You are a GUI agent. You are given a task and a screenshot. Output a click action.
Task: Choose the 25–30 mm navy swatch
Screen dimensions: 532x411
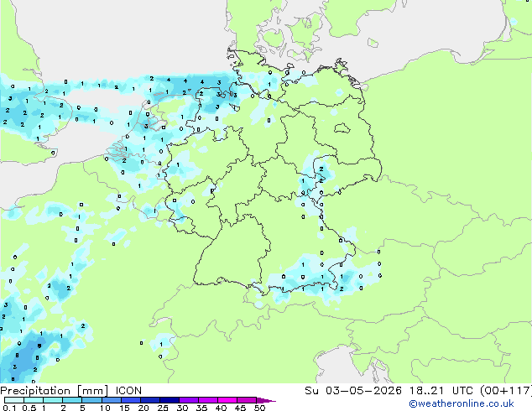coord(170,400)
